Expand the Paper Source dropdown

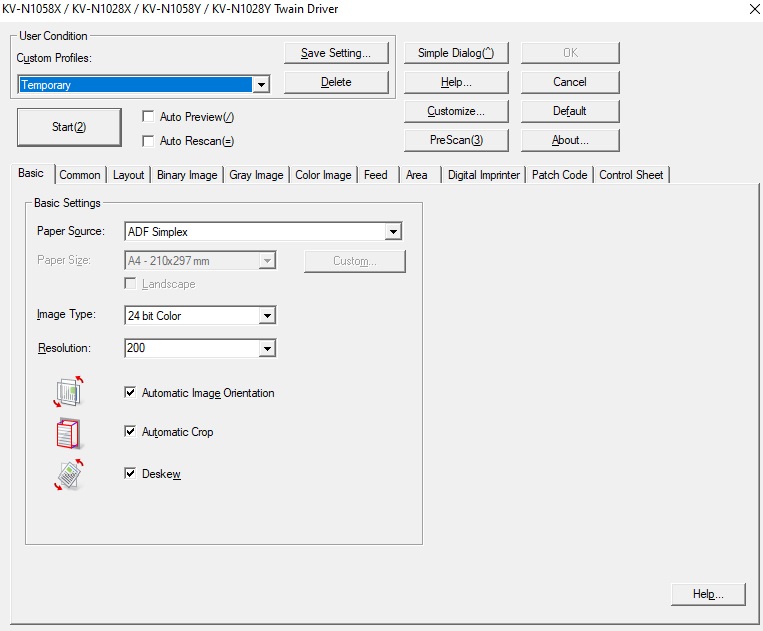click(393, 232)
